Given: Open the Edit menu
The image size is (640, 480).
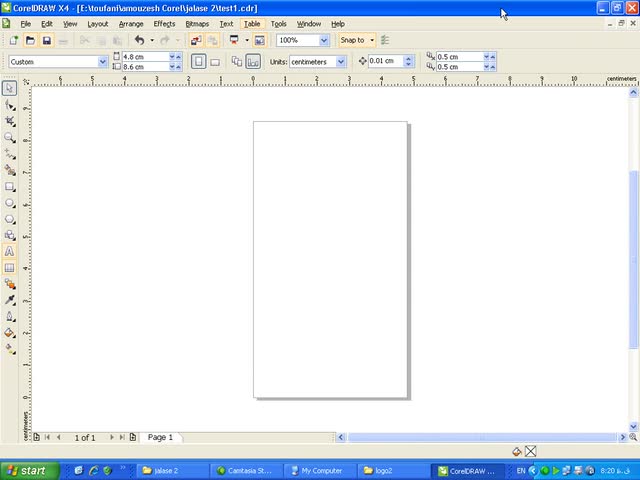Looking at the screenshot, I should 47,24.
